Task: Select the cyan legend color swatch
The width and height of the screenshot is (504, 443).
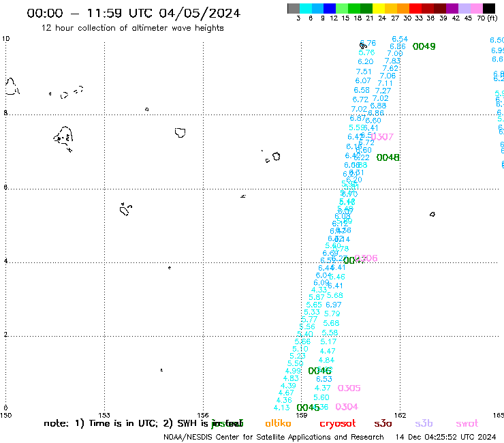Action: pyautogui.click(x=306, y=8)
